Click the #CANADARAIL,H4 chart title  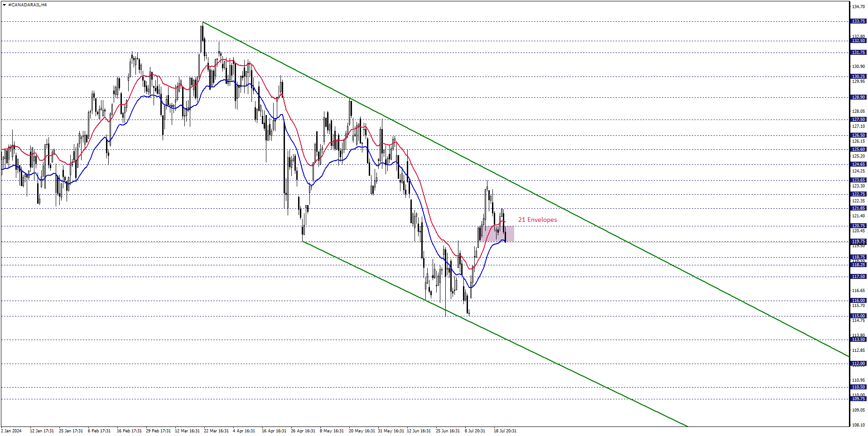point(27,5)
